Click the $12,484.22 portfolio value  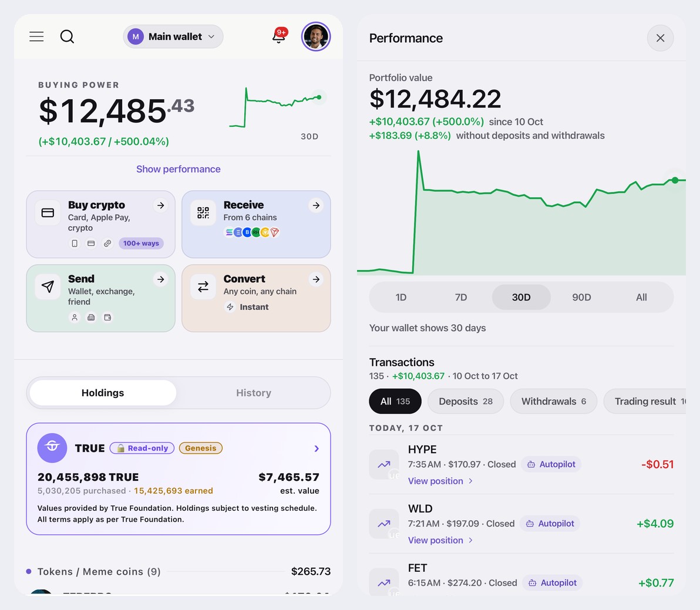435,99
